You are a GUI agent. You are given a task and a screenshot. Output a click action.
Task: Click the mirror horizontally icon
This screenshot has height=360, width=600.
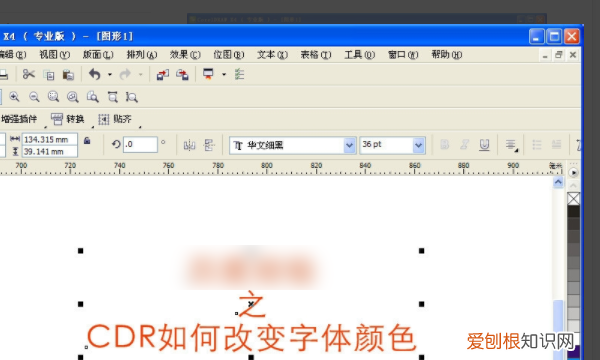tap(189, 145)
